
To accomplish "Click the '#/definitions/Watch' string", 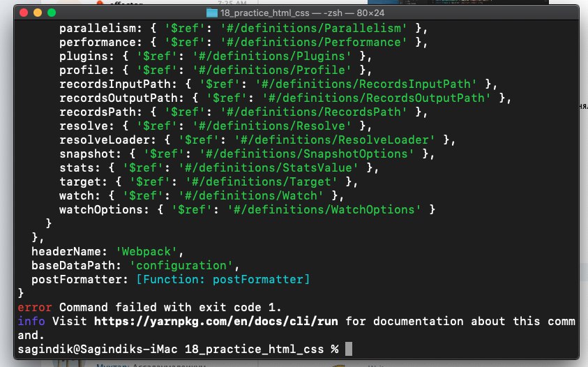I will pos(251,196).
